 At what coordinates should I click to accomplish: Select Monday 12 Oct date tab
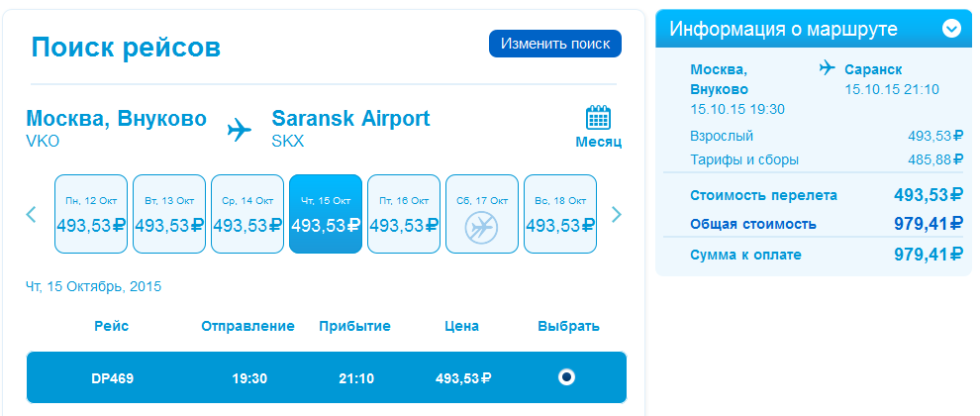point(90,214)
